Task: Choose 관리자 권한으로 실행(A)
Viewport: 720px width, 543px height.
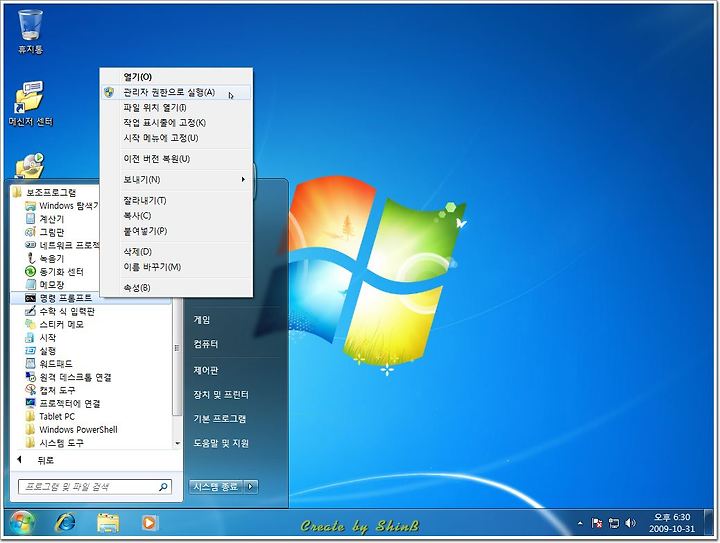Action: [x=176, y=92]
